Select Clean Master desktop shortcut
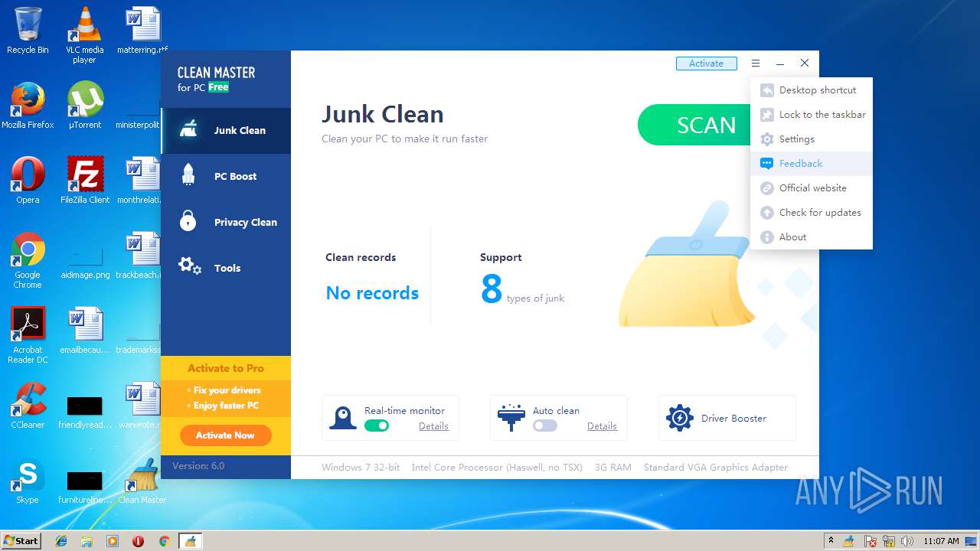This screenshot has height=551, width=980. [x=142, y=481]
